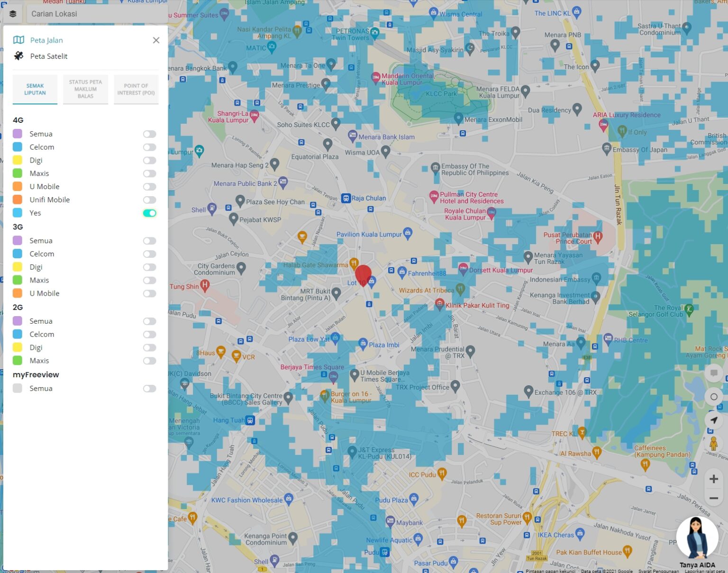Click the Carian Lokasi search field

[95, 14]
